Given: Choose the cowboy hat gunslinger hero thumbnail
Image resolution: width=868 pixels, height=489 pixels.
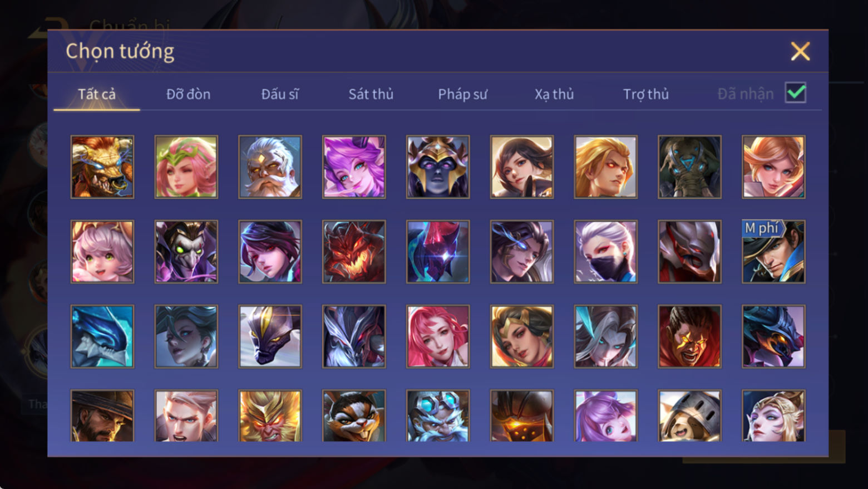Looking at the screenshot, I should pos(102,415).
